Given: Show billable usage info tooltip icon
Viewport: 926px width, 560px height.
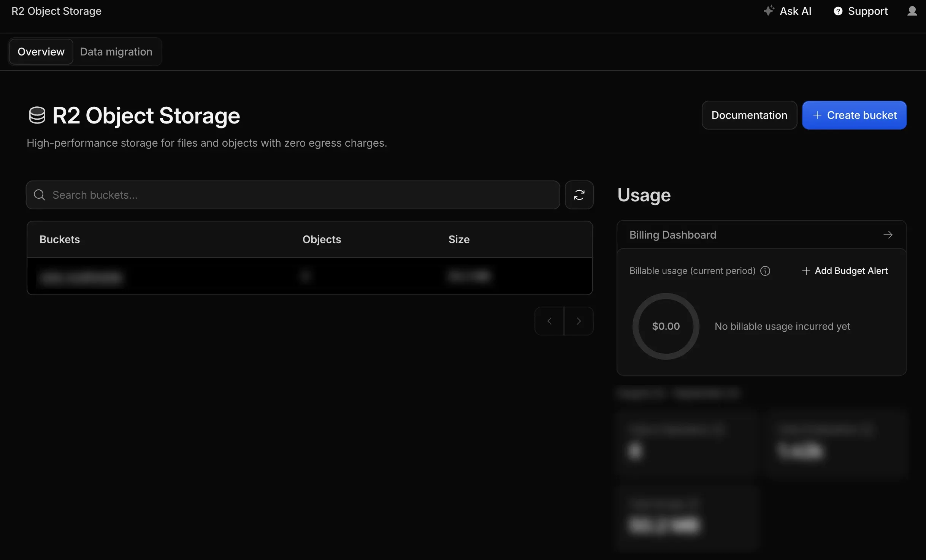Looking at the screenshot, I should click(x=765, y=271).
